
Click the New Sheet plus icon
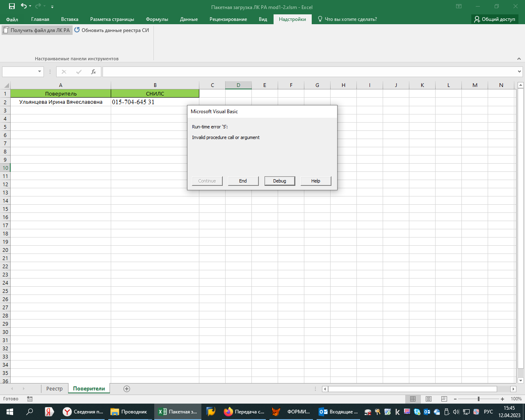[127, 389]
